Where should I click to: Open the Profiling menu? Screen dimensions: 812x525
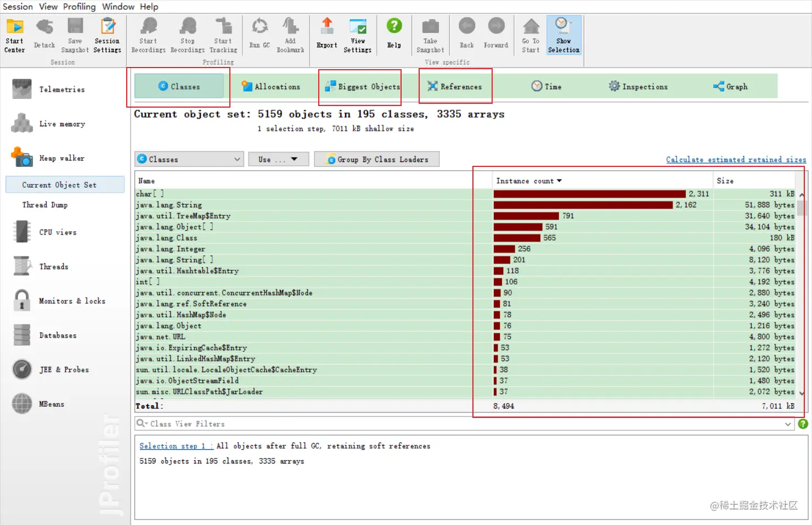point(79,7)
